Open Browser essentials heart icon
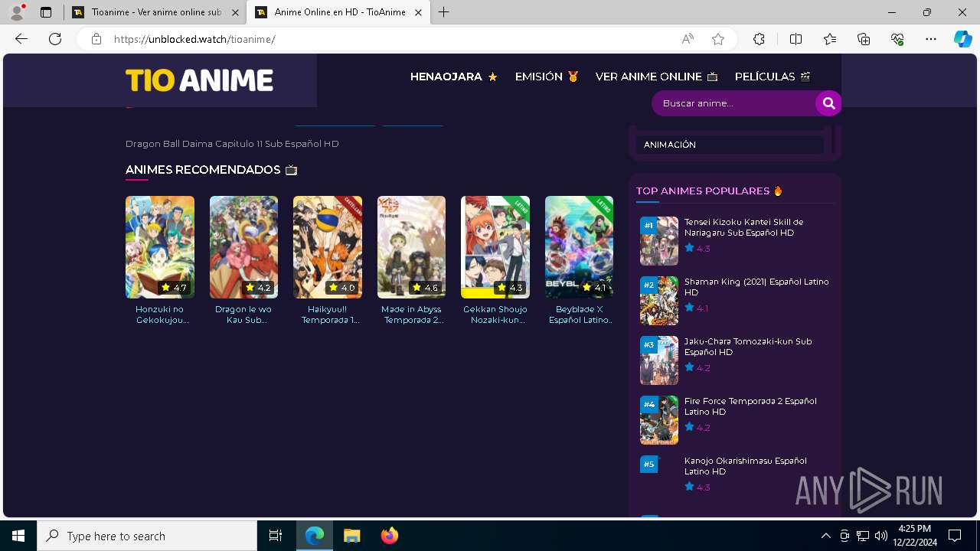The width and height of the screenshot is (980, 551). click(x=897, y=39)
